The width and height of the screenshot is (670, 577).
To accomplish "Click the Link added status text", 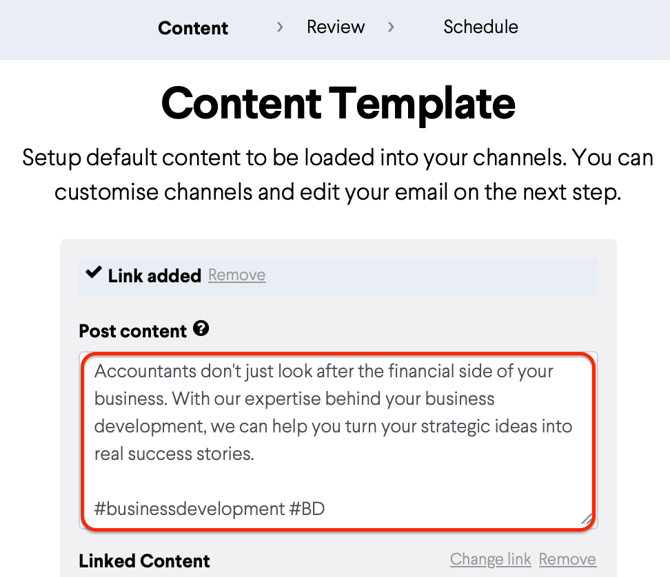I will point(154,275).
